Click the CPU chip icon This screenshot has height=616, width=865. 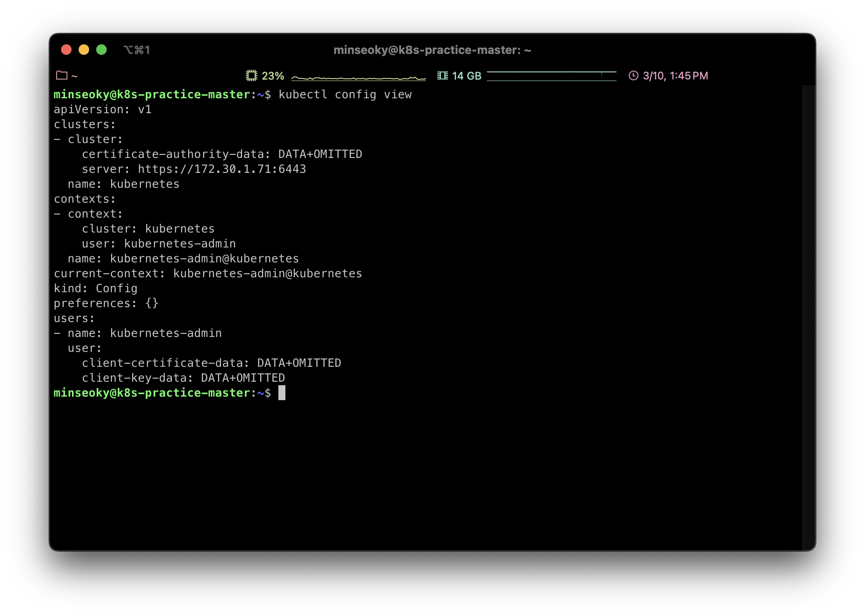(x=251, y=75)
